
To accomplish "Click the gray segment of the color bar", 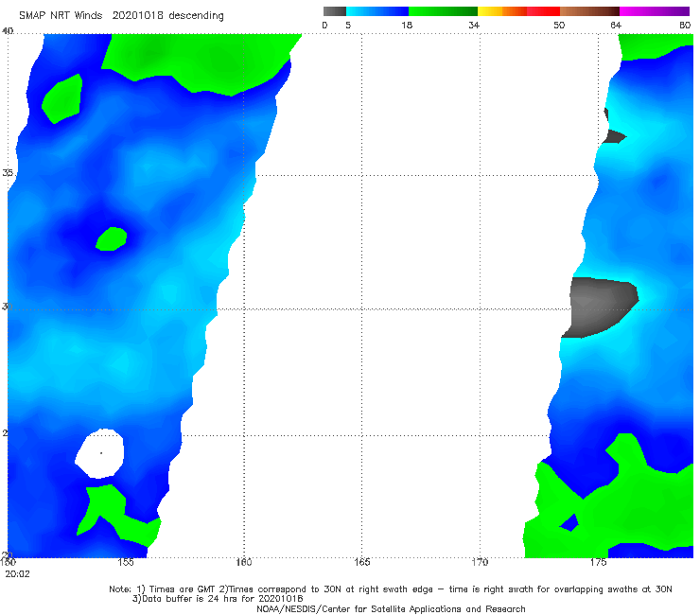I will tap(334, 11).
